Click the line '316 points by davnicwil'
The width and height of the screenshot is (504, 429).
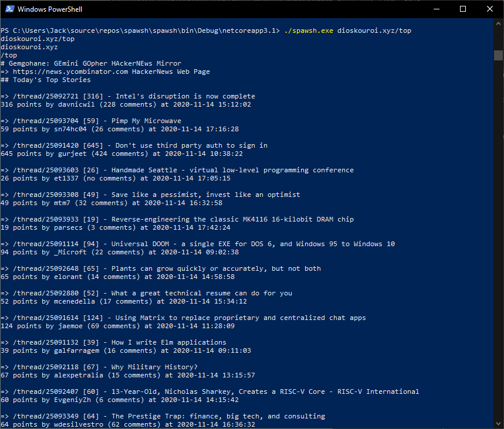[x=126, y=104]
